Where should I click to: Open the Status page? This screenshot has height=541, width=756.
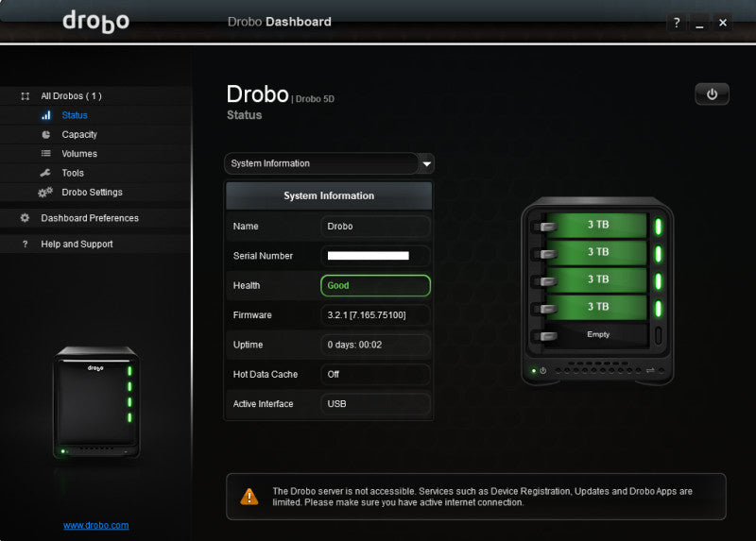[75, 115]
